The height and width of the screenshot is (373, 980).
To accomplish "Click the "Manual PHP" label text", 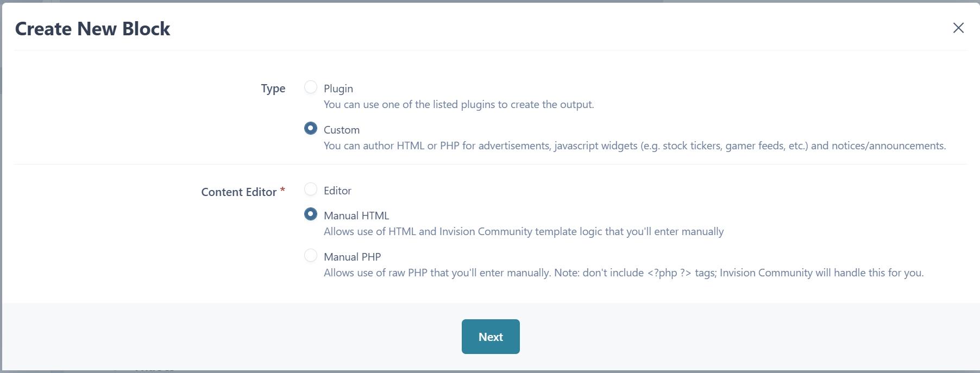I will coord(352,257).
